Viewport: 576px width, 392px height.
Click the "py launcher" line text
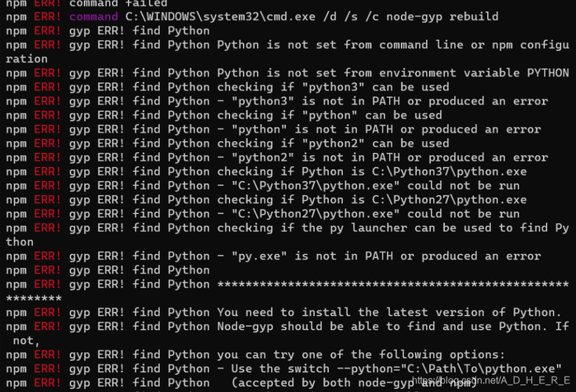[x=392, y=228]
